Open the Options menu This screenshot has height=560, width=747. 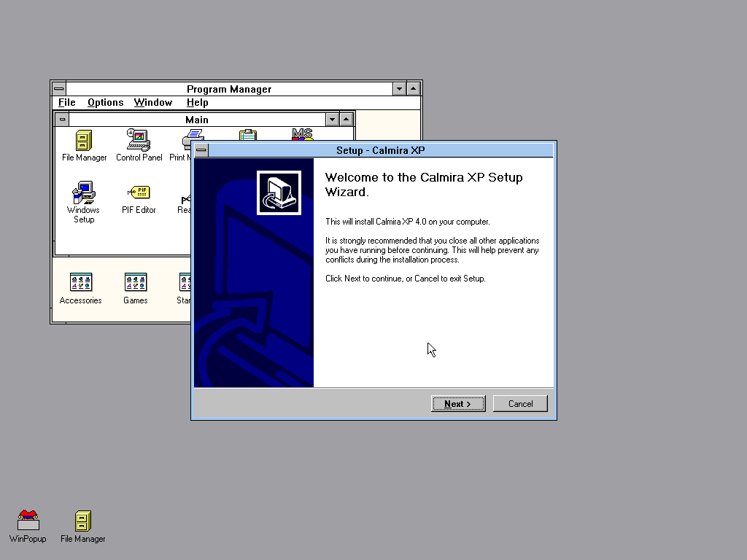point(106,103)
